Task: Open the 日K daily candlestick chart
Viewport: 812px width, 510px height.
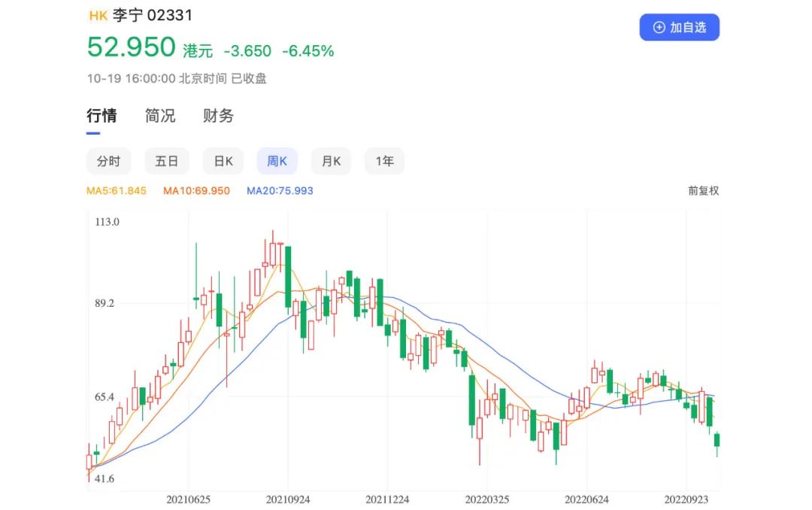Action: click(x=223, y=161)
